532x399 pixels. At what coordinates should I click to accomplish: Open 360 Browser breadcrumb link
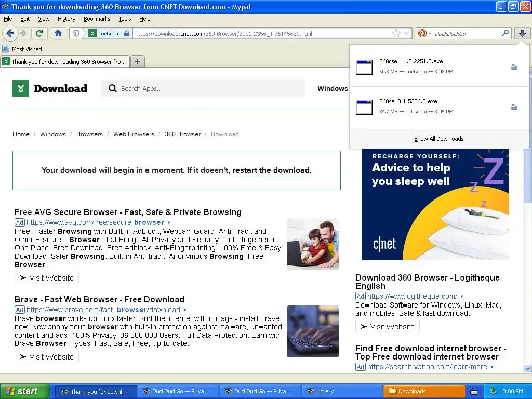click(x=182, y=134)
